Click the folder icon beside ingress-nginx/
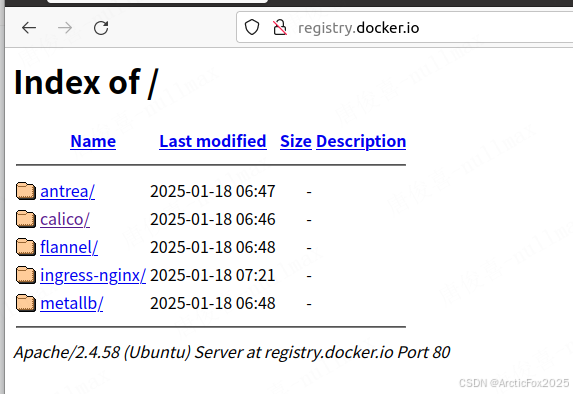This screenshot has height=394, width=573. click(26, 275)
